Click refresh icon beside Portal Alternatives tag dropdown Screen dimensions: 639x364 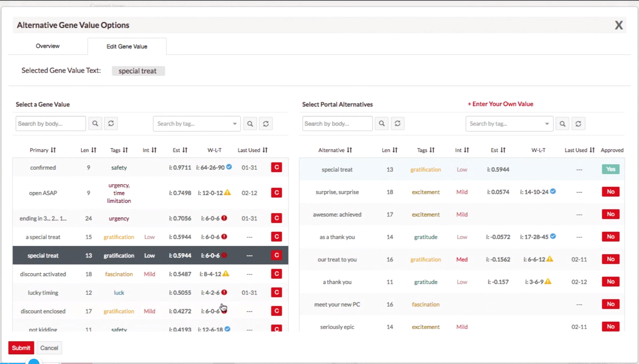578,124
